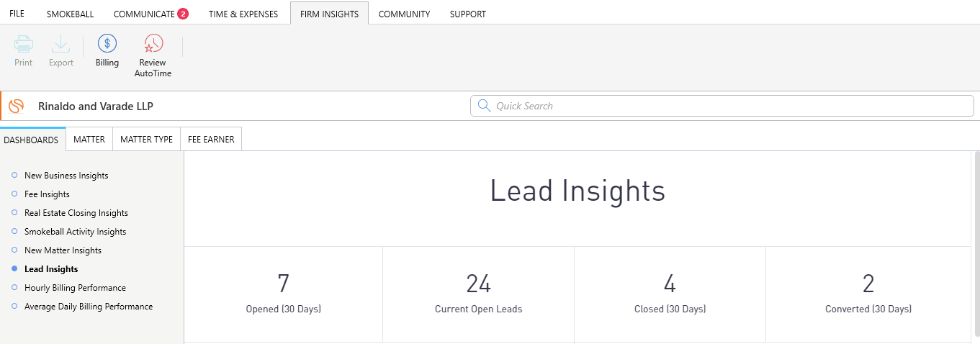Click the Export download icon
Image resolution: width=980 pixels, height=344 pixels.
click(x=60, y=44)
